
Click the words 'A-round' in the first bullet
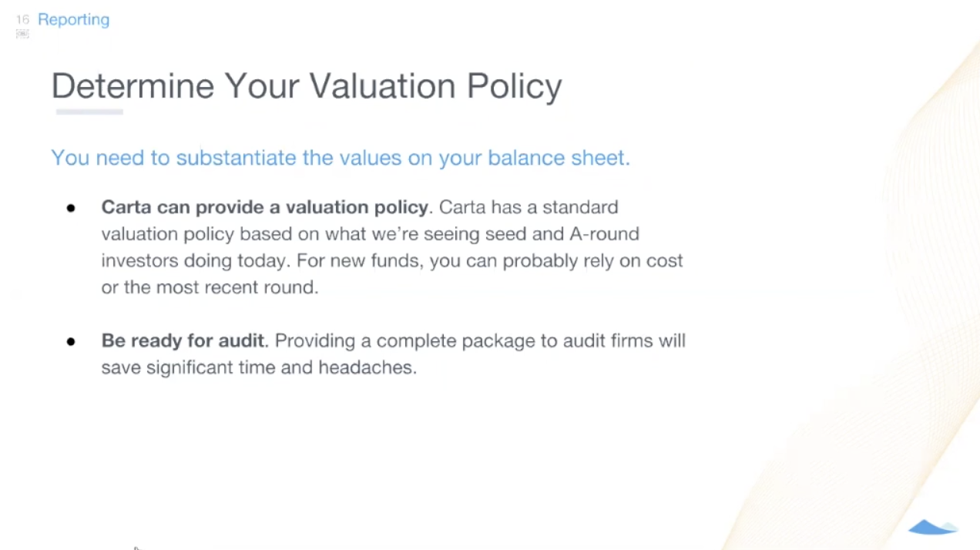point(603,233)
